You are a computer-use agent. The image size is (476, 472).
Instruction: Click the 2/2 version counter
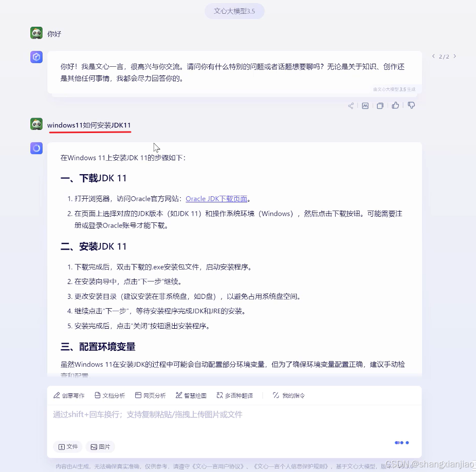[444, 56]
